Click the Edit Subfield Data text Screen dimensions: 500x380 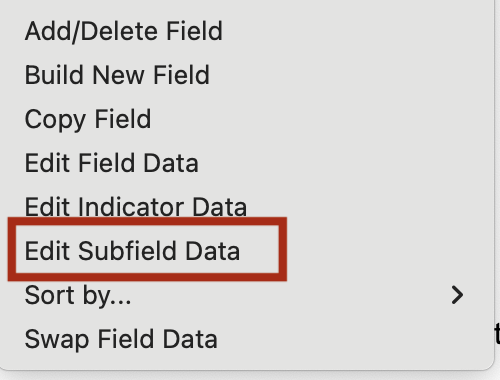(x=132, y=251)
